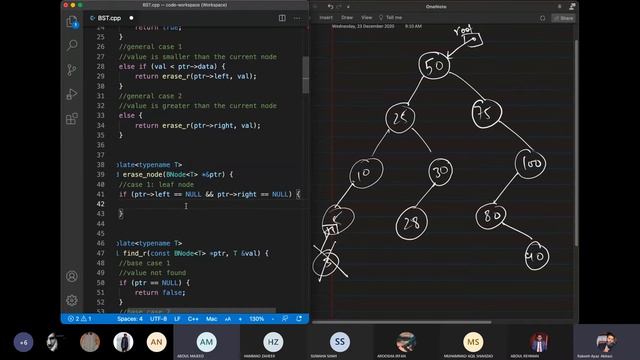The width and height of the screenshot is (640, 360).
Task: Click the OneNote horizontal scrollbar
Action: pyautogui.click(x=402, y=322)
